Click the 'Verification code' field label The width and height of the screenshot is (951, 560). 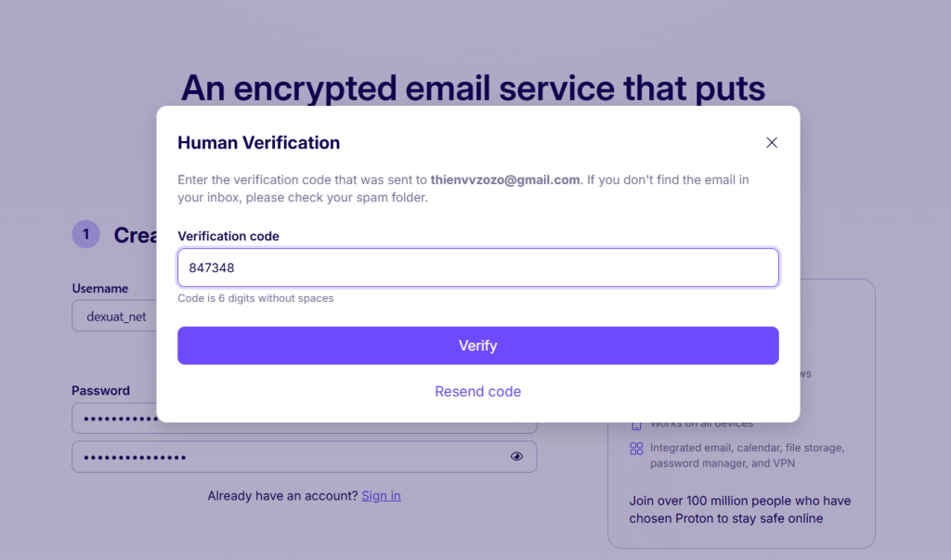point(228,237)
